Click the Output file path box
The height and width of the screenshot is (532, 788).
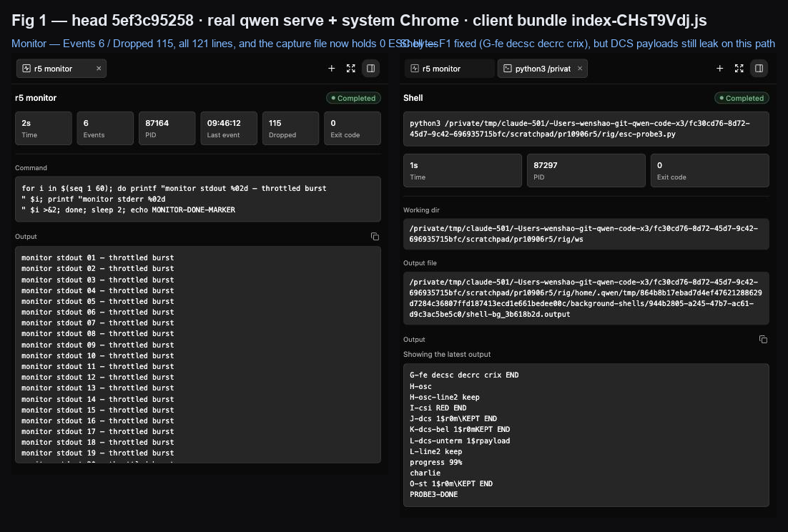pyautogui.click(x=586, y=298)
